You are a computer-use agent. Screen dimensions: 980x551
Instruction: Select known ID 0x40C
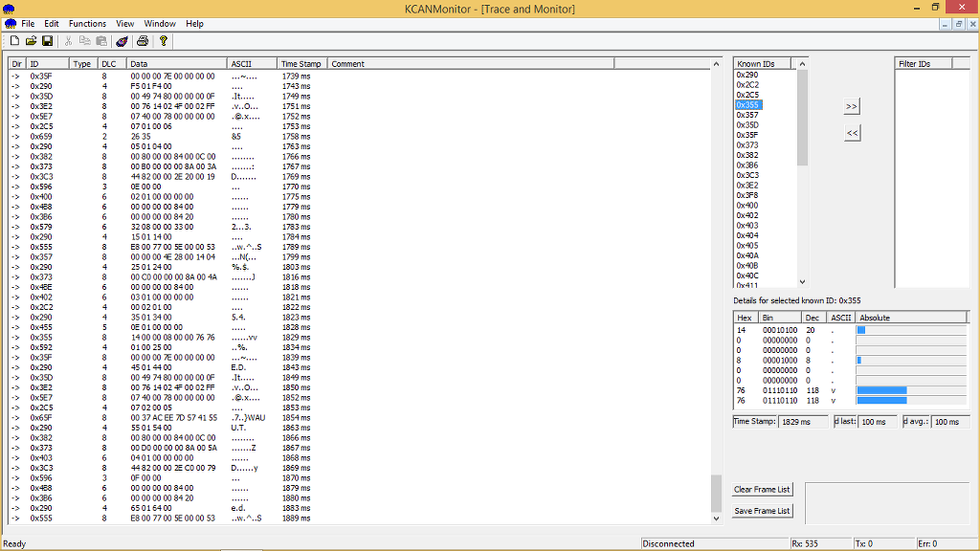(746, 275)
